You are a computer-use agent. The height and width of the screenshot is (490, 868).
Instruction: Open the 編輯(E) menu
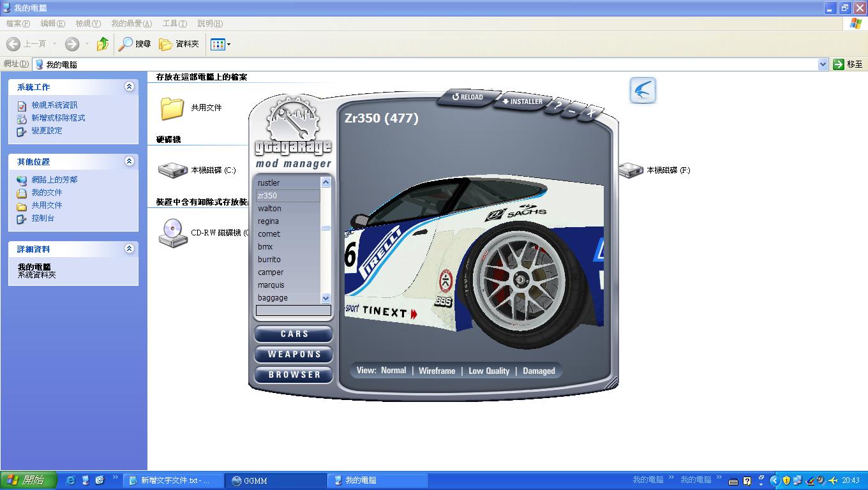click(52, 24)
